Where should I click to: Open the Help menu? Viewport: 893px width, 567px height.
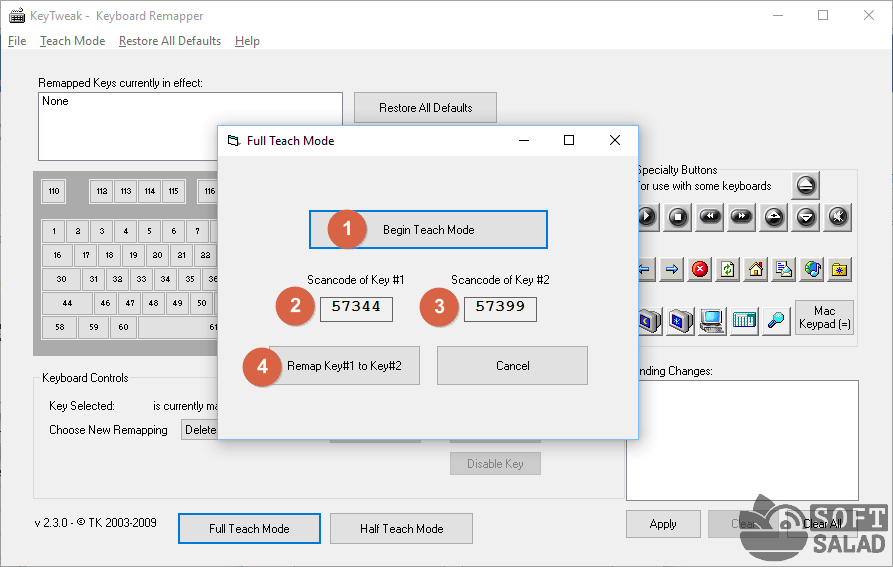pos(247,41)
